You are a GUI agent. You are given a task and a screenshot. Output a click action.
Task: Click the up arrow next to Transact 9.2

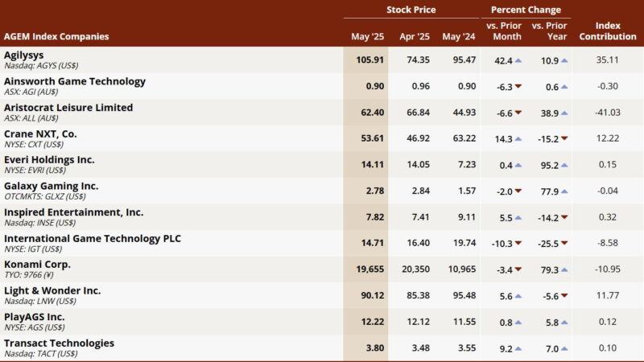point(518,348)
